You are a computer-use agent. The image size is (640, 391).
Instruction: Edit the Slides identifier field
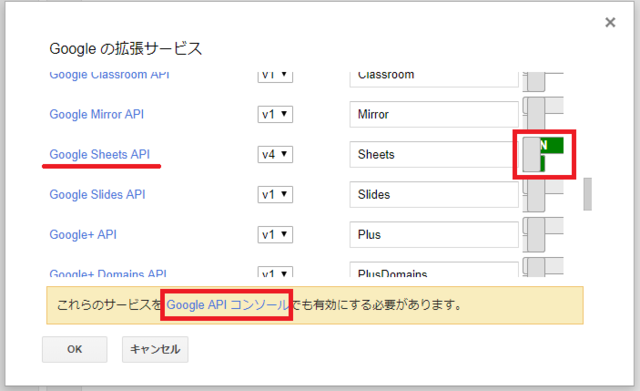click(434, 194)
